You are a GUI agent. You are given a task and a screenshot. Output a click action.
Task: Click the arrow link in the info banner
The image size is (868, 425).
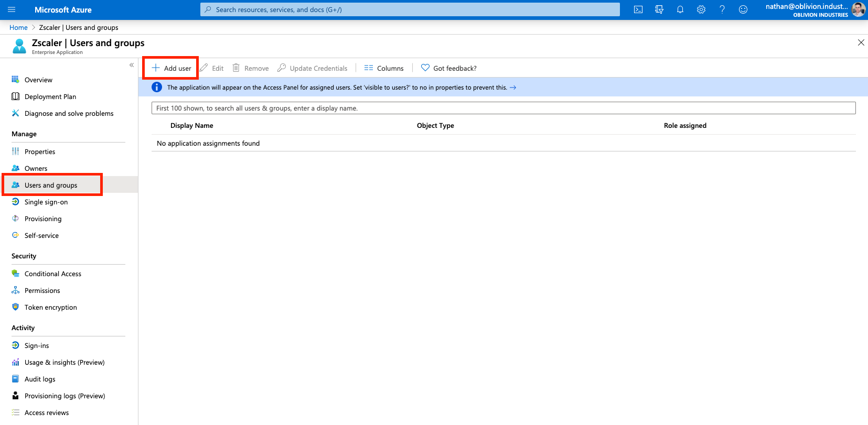click(x=513, y=88)
